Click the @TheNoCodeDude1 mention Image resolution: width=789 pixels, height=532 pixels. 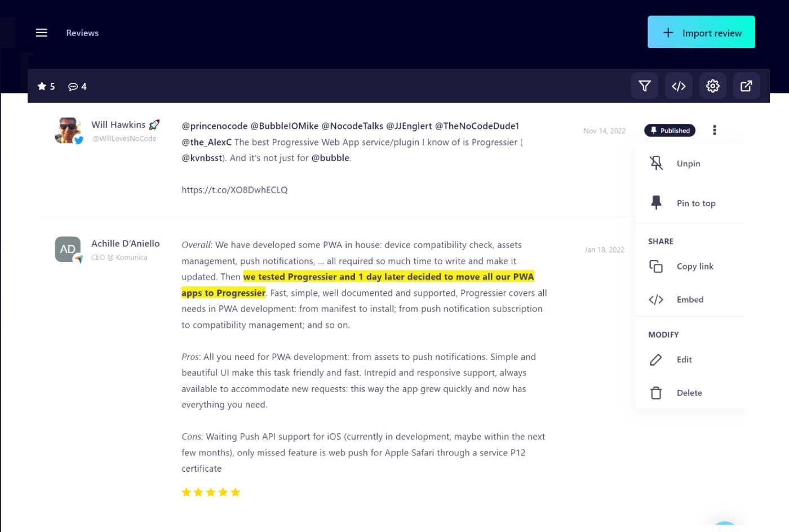pyautogui.click(x=477, y=126)
